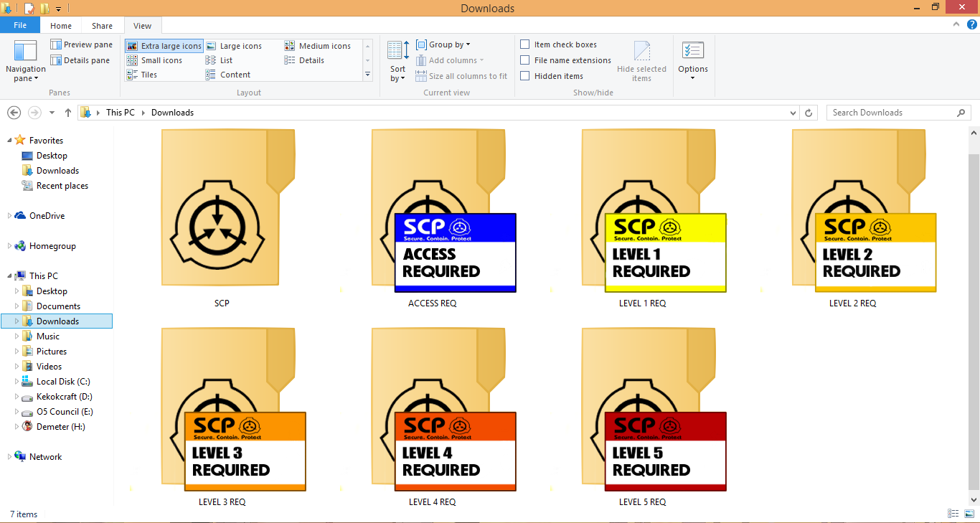
Task: Go forward with the Forward arrow
Action: (34, 113)
